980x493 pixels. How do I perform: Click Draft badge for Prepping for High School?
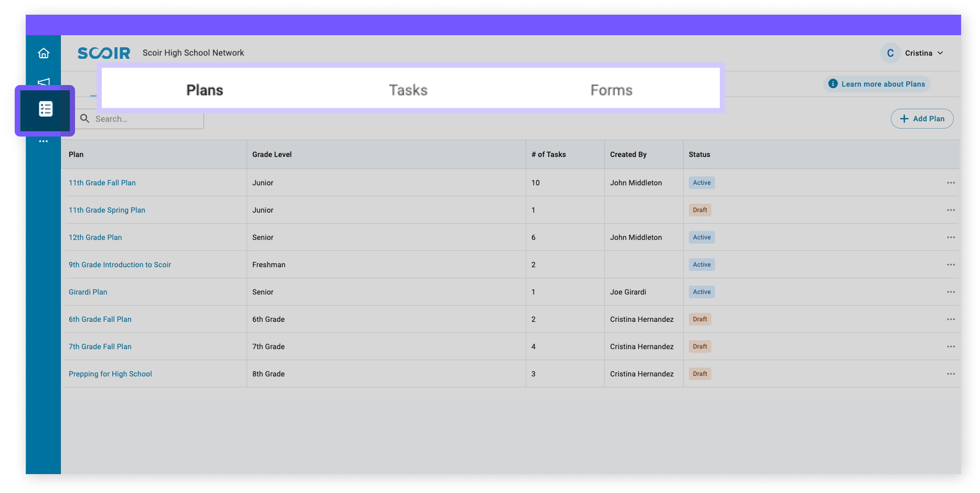[x=700, y=374]
